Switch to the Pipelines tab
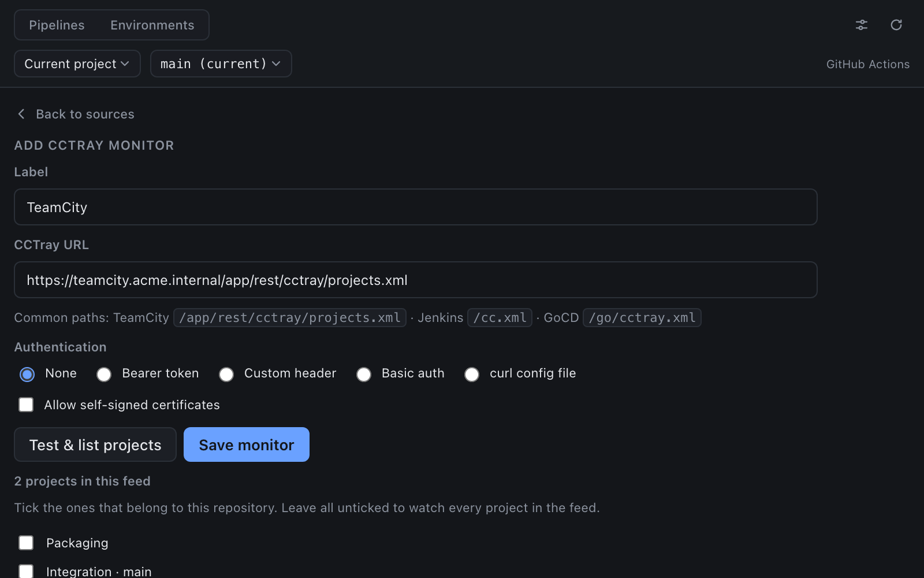This screenshot has width=924, height=578. tap(57, 25)
